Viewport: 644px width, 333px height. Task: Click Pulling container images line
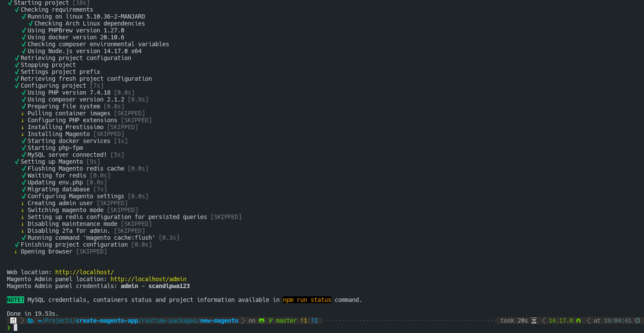[86, 113]
